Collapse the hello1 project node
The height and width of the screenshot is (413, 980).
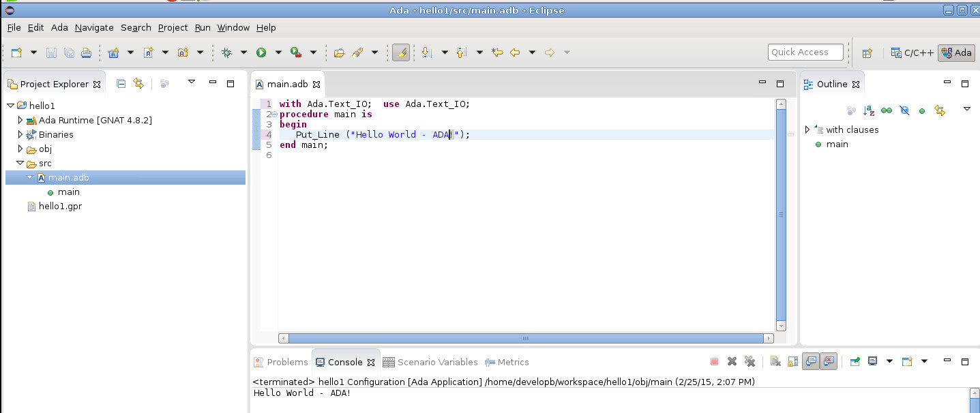point(10,106)
